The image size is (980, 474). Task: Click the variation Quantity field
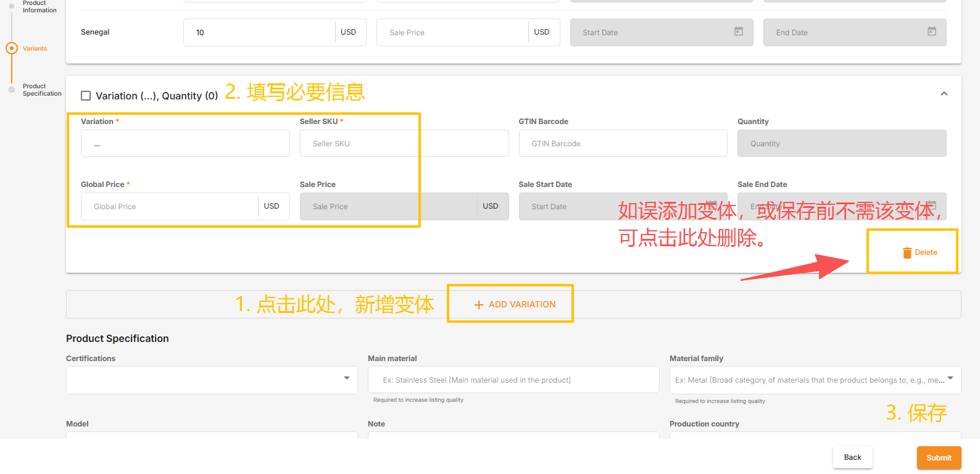(x=842, y=143)
